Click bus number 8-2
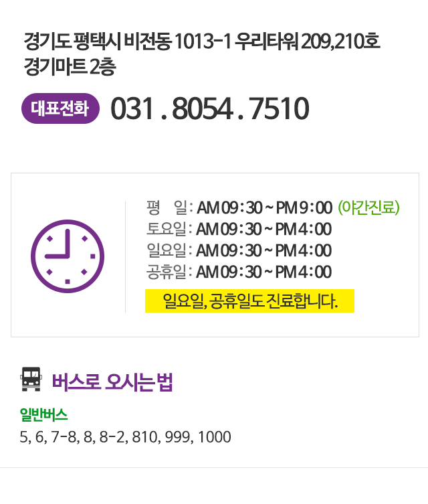The width and height of the screenshot is (428, 504). coord(112,438)
